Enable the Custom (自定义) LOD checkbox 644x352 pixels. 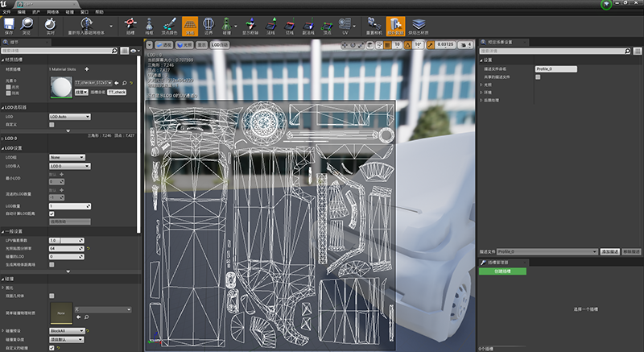point(52,124)
